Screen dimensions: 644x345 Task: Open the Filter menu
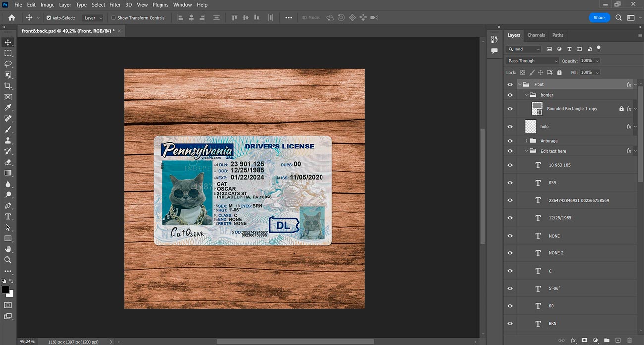click(115, 5)
